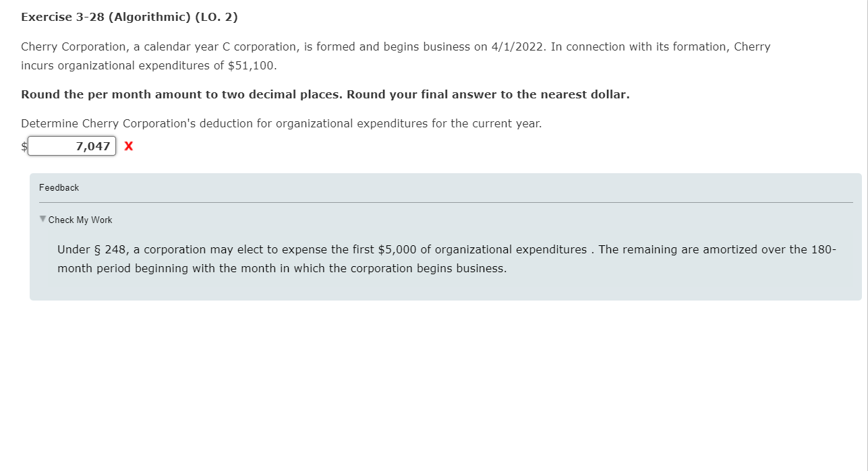The height and width of the screenshot is (471, 868).
Task: Expand the Feedback panel header
Action: click(x=59, y=187)
